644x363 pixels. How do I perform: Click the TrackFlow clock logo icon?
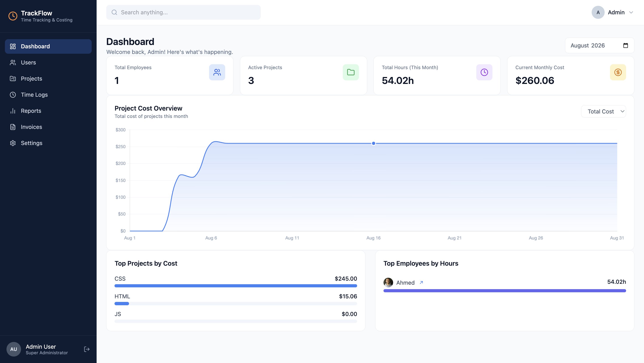pos(13,16)
